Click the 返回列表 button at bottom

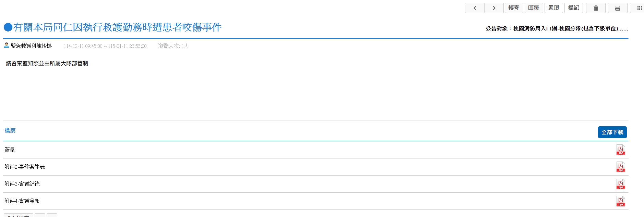tap(18, 215)
